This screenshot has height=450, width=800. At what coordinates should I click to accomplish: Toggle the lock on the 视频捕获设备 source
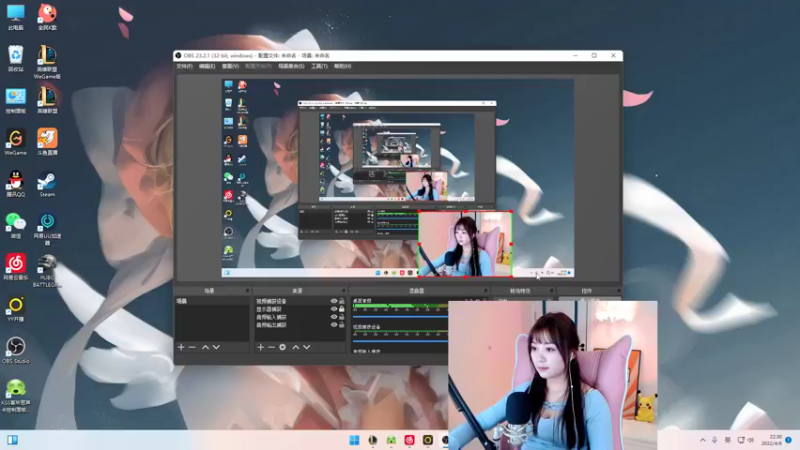click(341, 301)
